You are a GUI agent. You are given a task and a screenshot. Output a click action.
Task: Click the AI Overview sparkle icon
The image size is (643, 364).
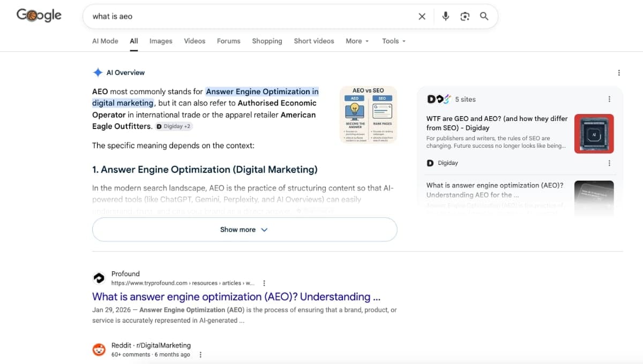point(98,72)
